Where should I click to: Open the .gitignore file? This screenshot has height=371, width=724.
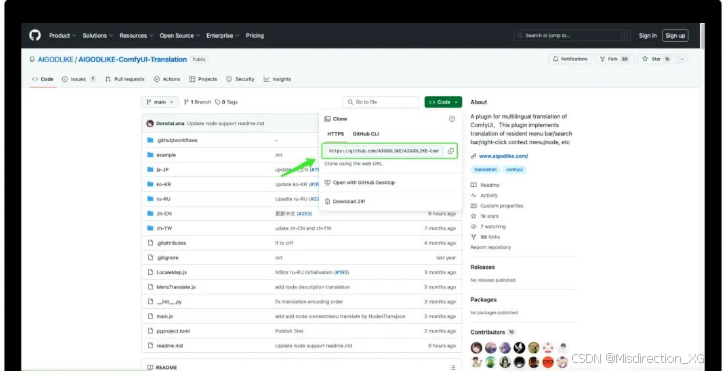[167, 258]
